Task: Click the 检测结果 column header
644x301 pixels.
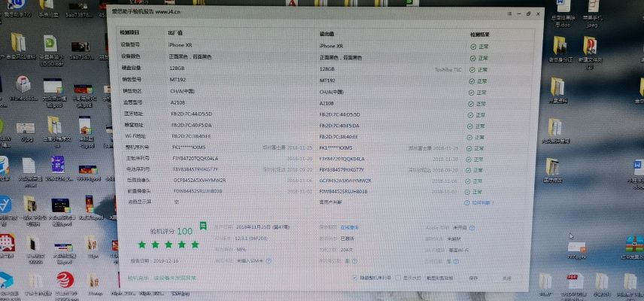Action: 480,35
